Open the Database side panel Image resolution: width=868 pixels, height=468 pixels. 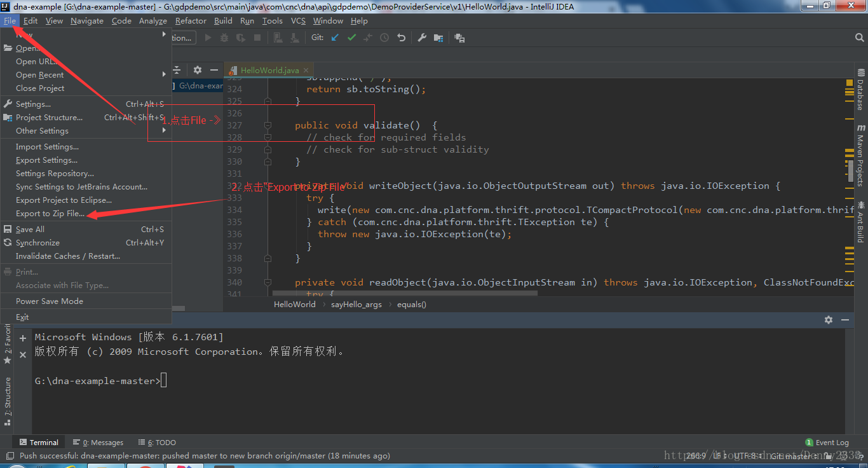(x=861, y=89)
